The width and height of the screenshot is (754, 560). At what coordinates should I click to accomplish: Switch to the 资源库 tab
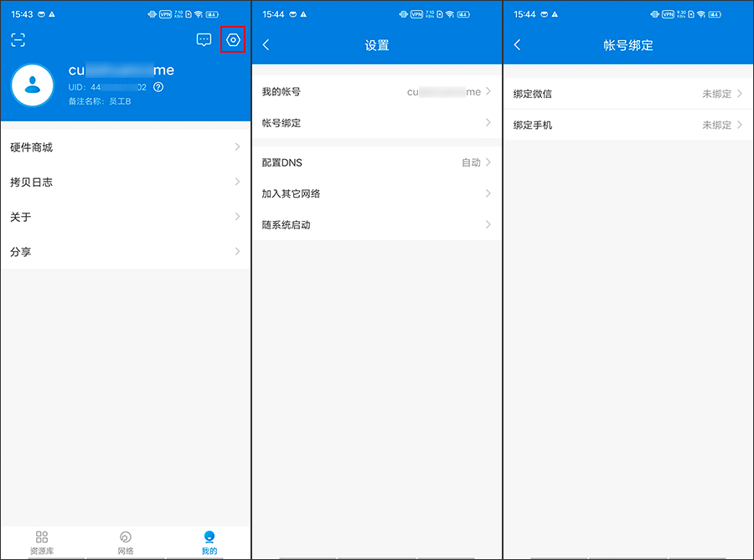[x=41, y=541]
